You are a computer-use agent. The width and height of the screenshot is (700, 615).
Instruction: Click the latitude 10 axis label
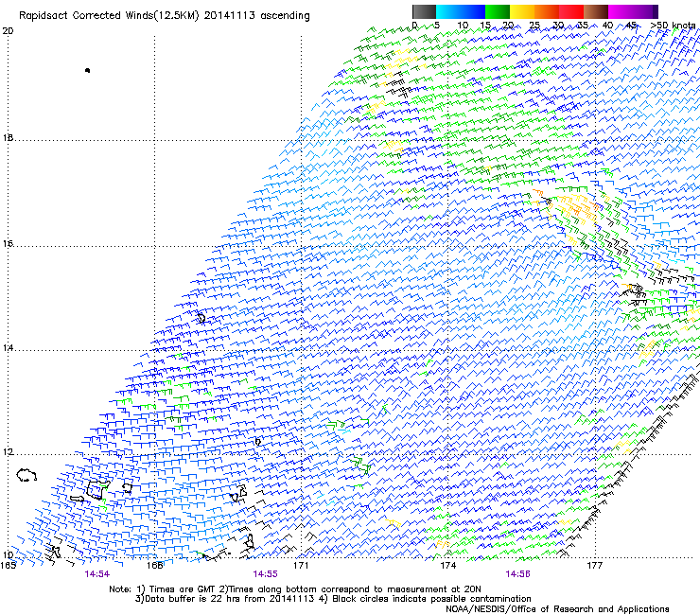[8, 555]
